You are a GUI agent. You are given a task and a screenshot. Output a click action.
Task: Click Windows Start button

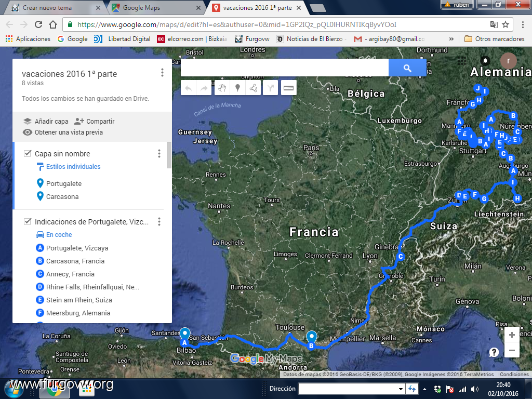coord(14,390)
